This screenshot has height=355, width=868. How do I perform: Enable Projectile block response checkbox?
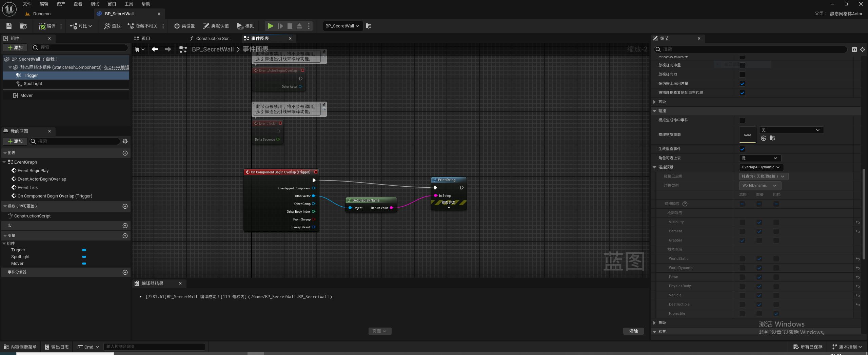point(776,314)
